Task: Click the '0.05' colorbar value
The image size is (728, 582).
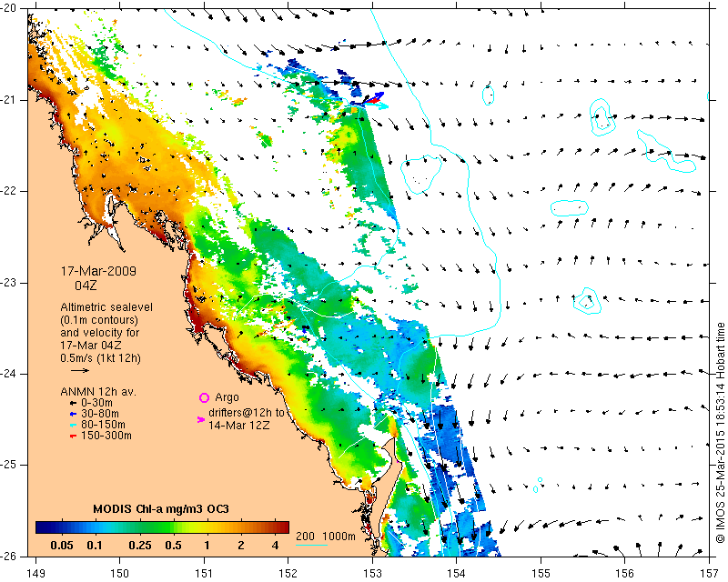Action: coord(61,546)
